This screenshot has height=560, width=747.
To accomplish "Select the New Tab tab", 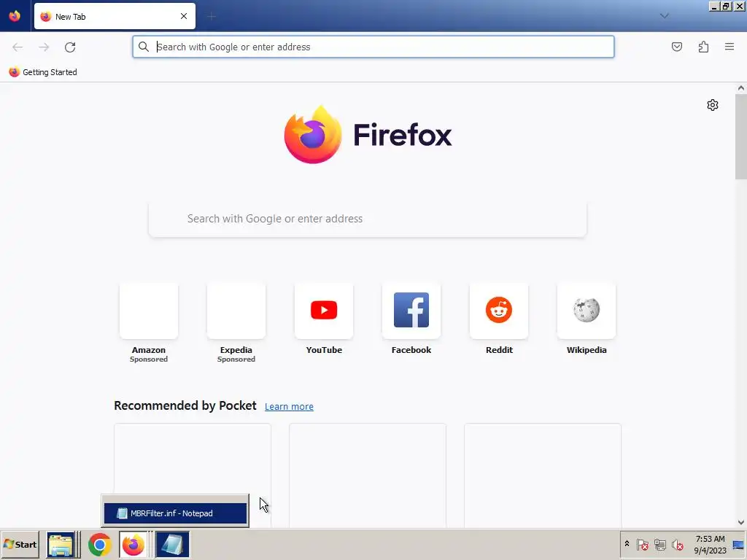I will 115,16.
